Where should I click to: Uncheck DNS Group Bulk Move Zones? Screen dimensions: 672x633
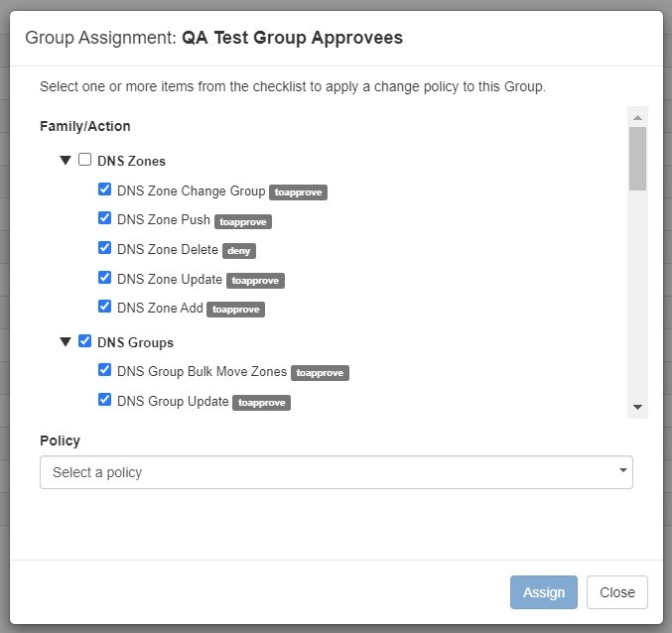coord(104,370)
